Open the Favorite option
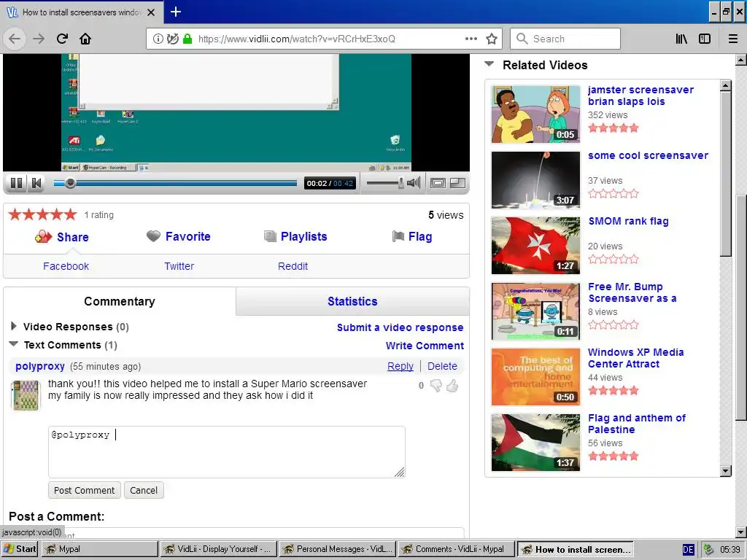This screenshot has width=747, height=560. (187, 236)
